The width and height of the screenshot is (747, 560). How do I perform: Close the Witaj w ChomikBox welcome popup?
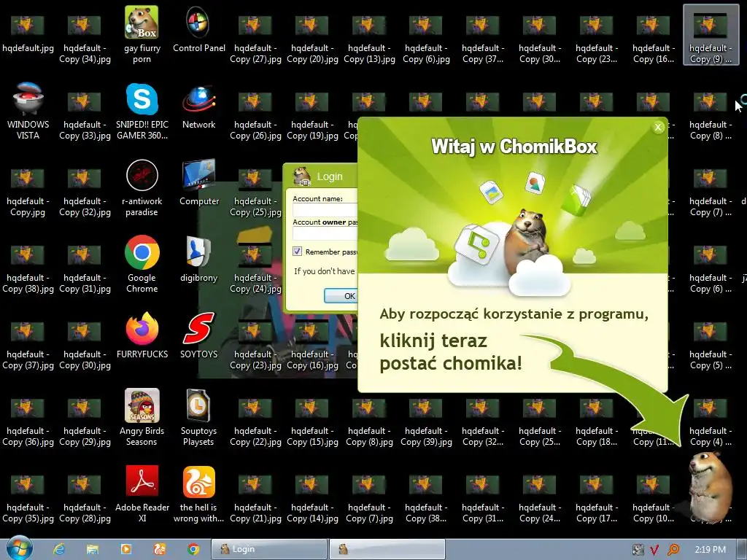pos(658,127)
